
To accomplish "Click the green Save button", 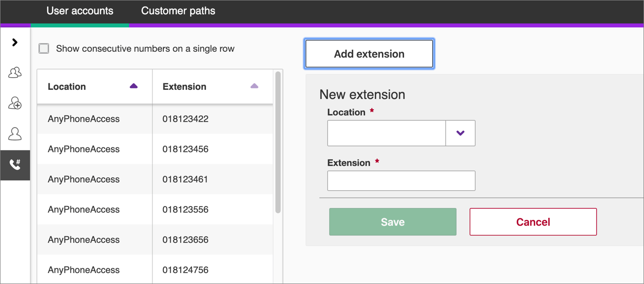I will coord(392,222).
